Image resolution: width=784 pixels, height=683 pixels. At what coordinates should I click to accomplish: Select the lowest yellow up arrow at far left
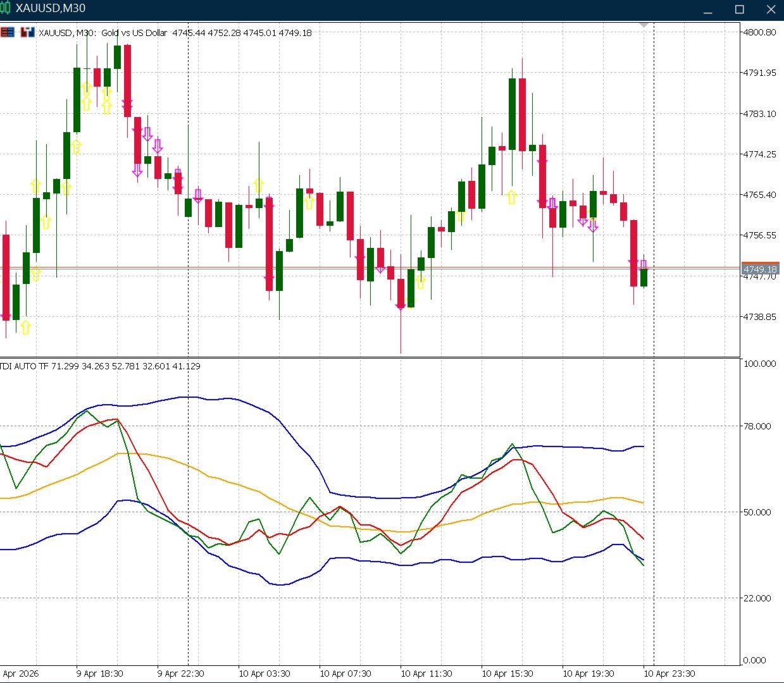coord(25,327)
